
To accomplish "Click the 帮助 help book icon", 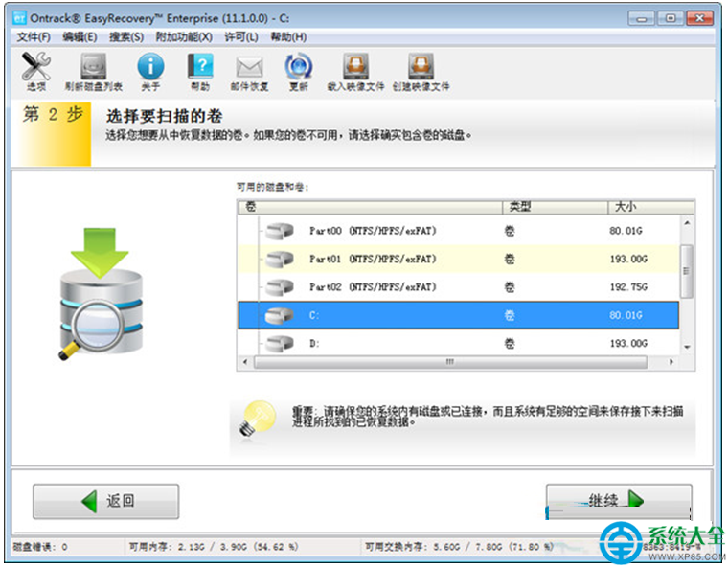I will pos(200,66).
